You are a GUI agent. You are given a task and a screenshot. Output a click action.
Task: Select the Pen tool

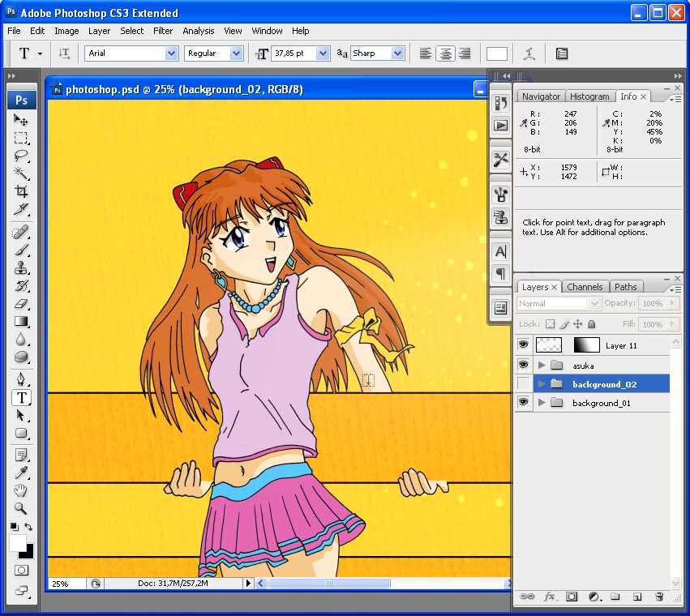click(21, 379)
